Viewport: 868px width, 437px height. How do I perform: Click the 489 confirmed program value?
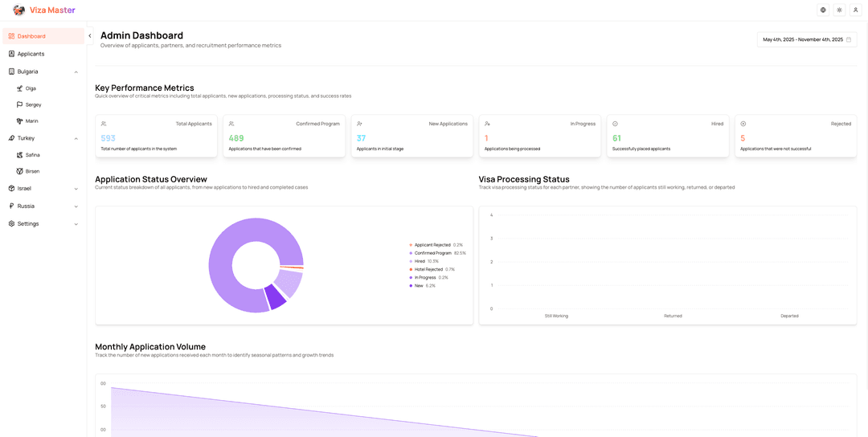[x=236, y=138]
